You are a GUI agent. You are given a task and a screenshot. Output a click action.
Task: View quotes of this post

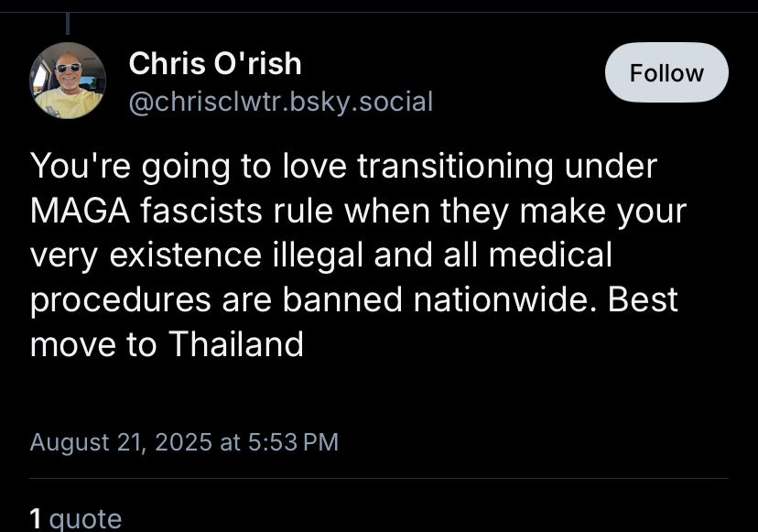[76, 519]
